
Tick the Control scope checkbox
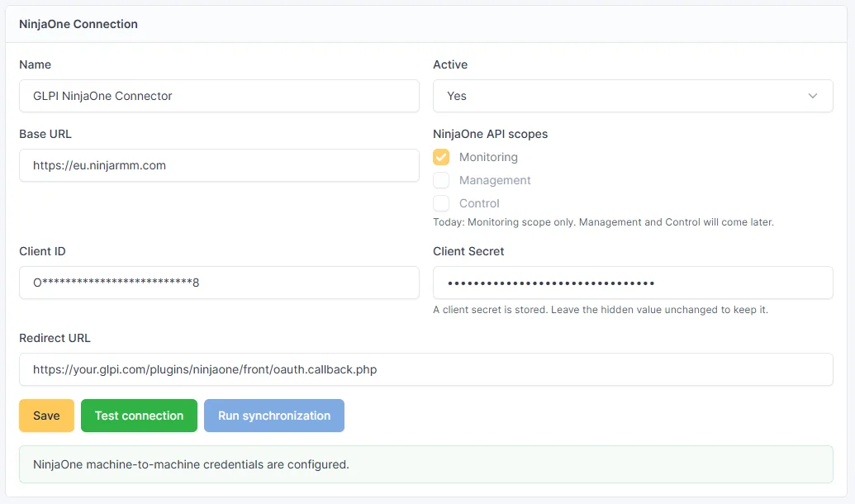[441, 203]
